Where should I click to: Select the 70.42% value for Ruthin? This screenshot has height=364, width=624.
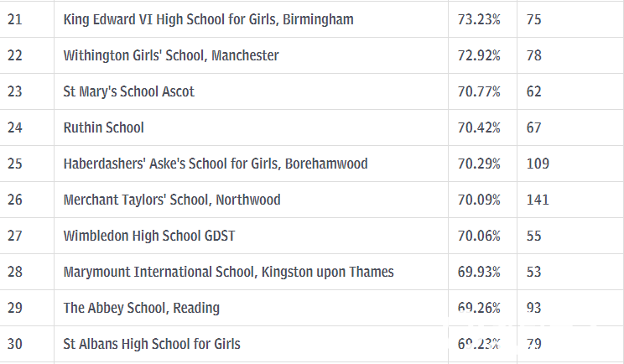tap(479, 127)
